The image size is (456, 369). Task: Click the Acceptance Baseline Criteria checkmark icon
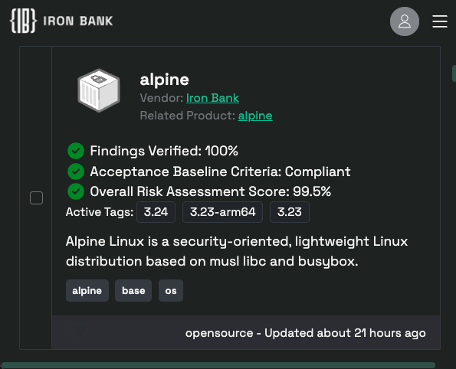point(76,171)
